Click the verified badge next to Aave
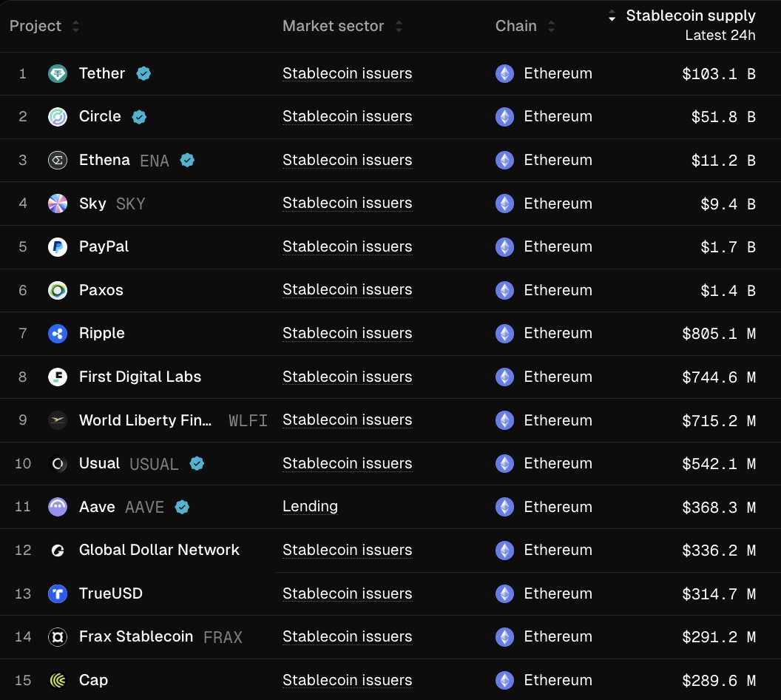The width and height of the screenshot is (781, 700). tap(182, 507)
